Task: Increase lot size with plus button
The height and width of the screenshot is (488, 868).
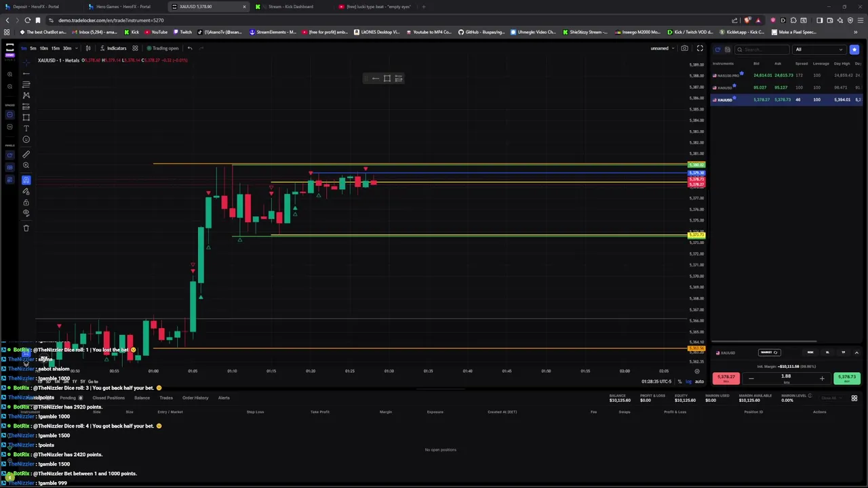Action: pyautogui.click(x=822, y=378)
